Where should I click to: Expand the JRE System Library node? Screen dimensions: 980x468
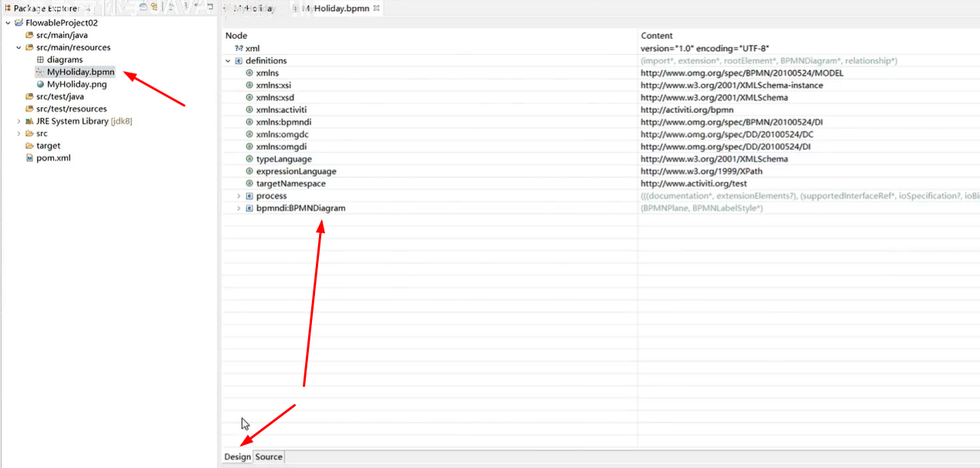[19, 121]
